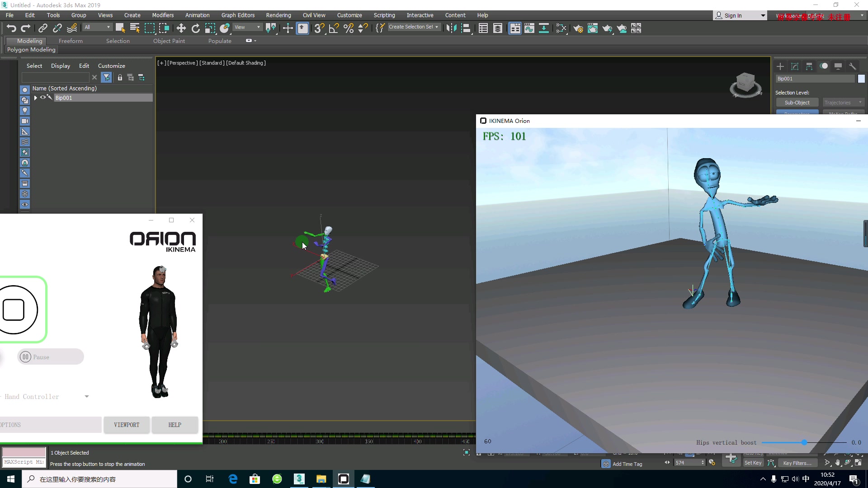The height and width of the screenshot is (488, 868).
Task: Click the Sub-Object button
Action: [x=797, y=103]
